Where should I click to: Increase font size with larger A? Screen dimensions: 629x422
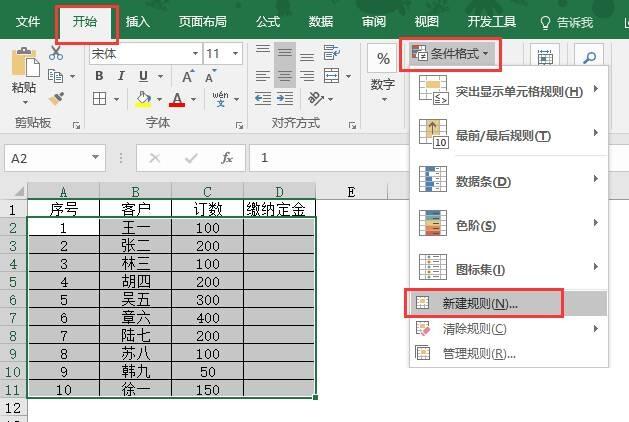[188, 76]
